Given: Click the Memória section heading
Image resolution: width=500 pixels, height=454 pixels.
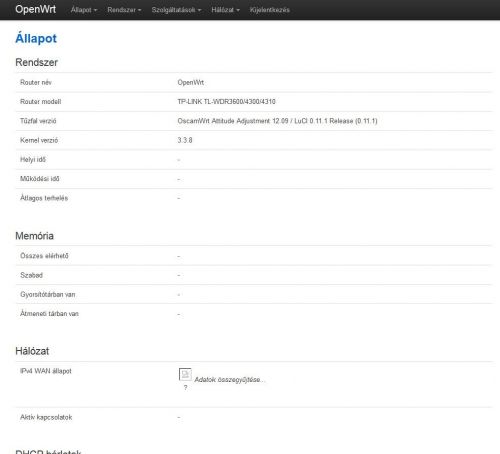Looking at the screenshot, I should tap(34, 236).
